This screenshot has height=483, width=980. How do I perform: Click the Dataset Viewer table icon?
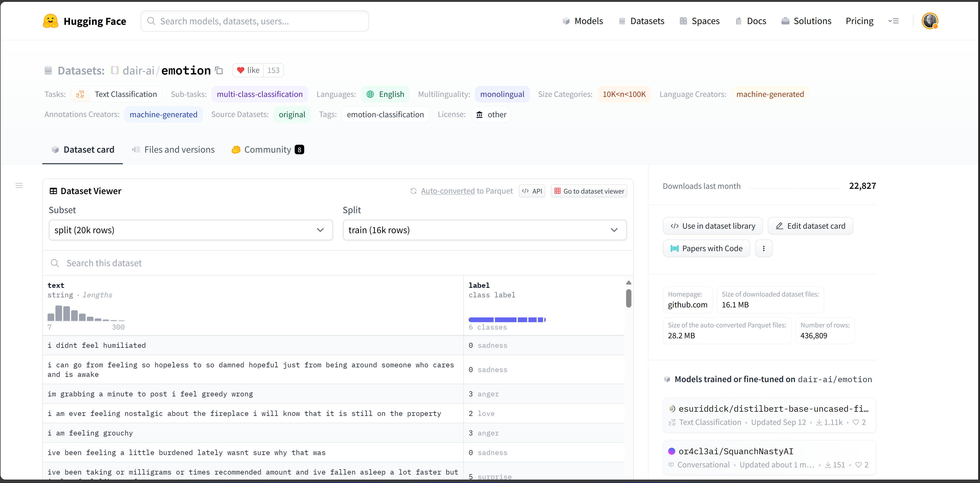(53, 191)
